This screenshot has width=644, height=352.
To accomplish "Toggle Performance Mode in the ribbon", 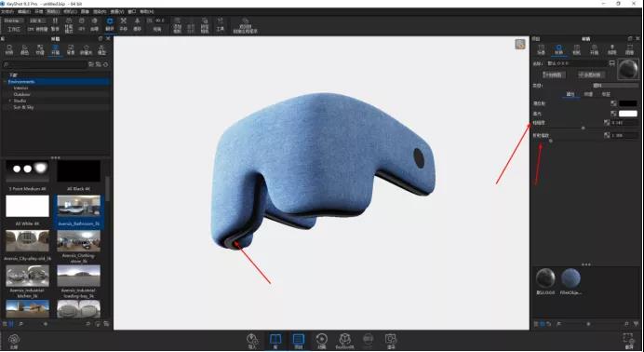I will (x=69, y=25).
